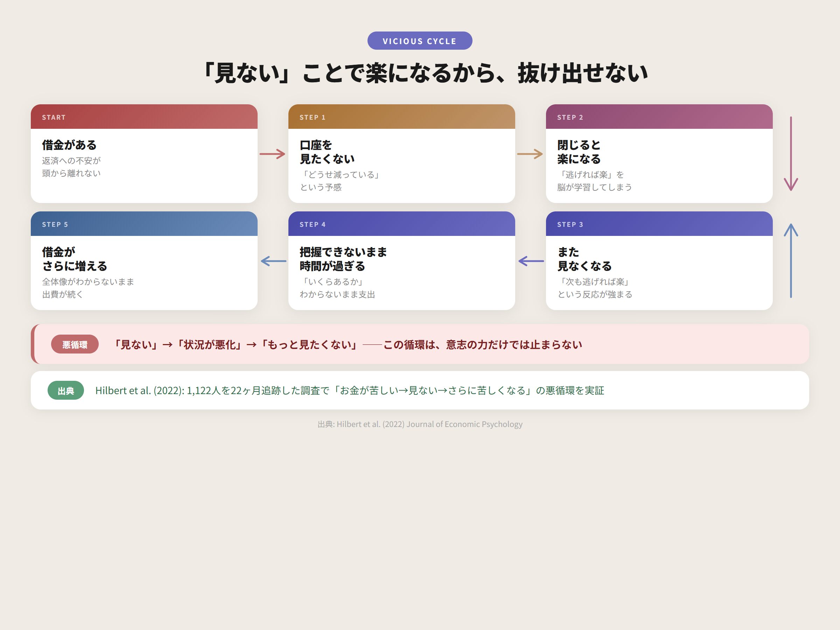Click the green 出典 badge
Screen dimensions: 840x630
65,390
